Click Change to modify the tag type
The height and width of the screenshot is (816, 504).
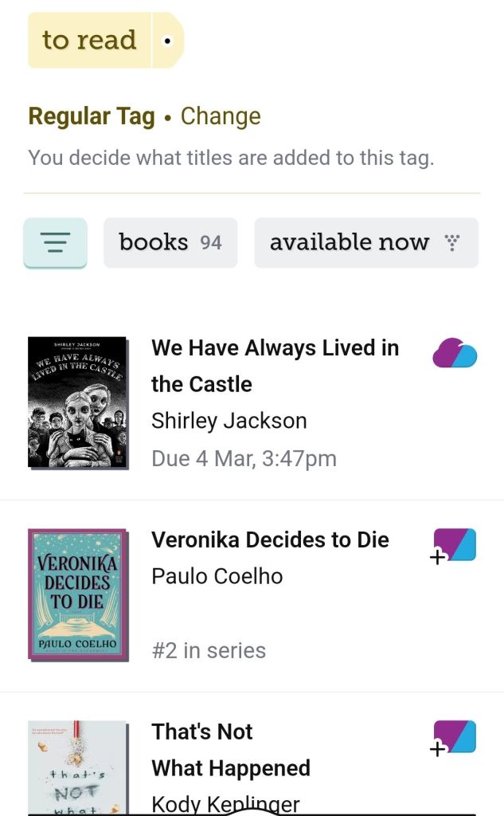coord(221,116)
